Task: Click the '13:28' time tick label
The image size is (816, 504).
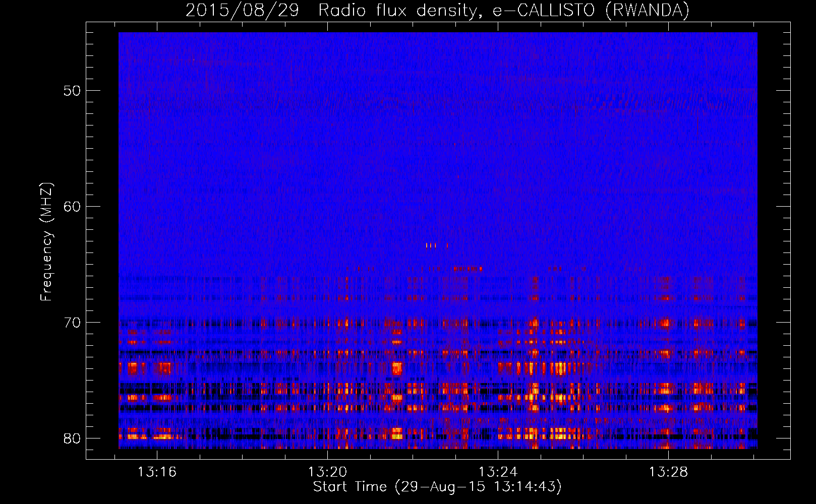Action: [x=668, y=472]
